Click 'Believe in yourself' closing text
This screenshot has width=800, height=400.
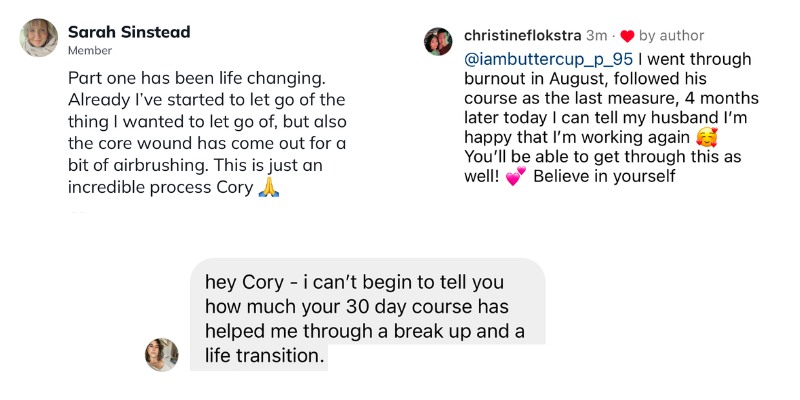pyautogui.click(x=609, y=178)
